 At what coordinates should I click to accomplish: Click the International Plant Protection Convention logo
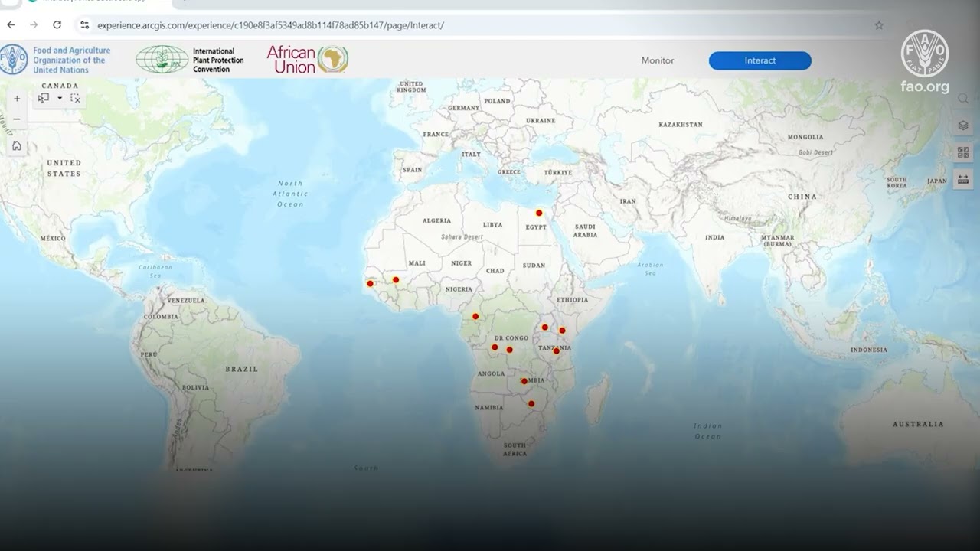[x=190, y=60]
